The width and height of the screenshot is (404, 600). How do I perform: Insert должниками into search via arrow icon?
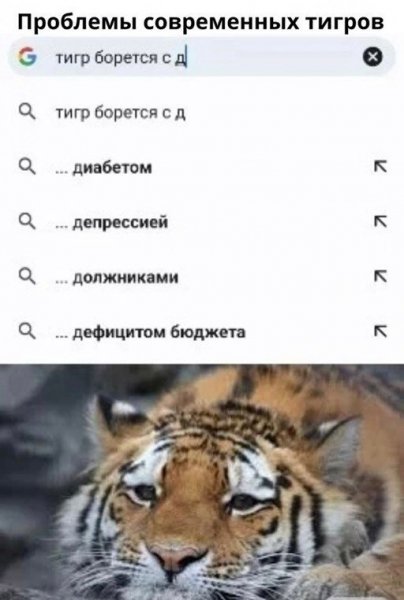[x=380, y=276]
